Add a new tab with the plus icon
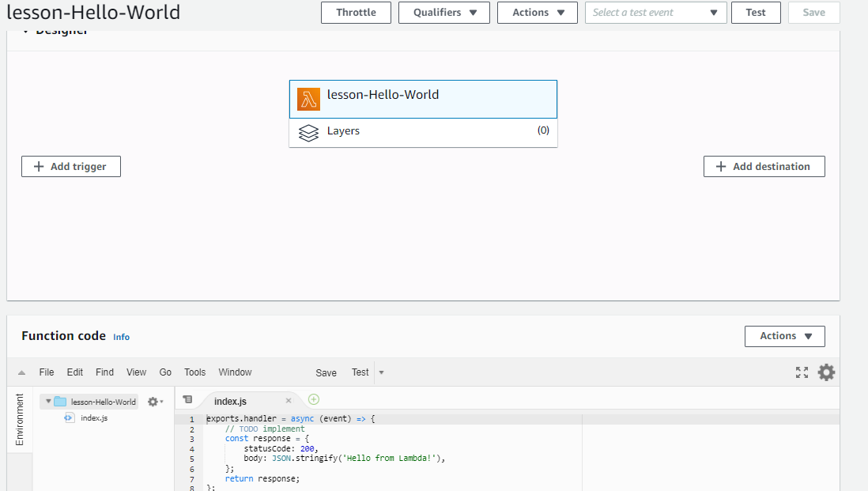 313,399
